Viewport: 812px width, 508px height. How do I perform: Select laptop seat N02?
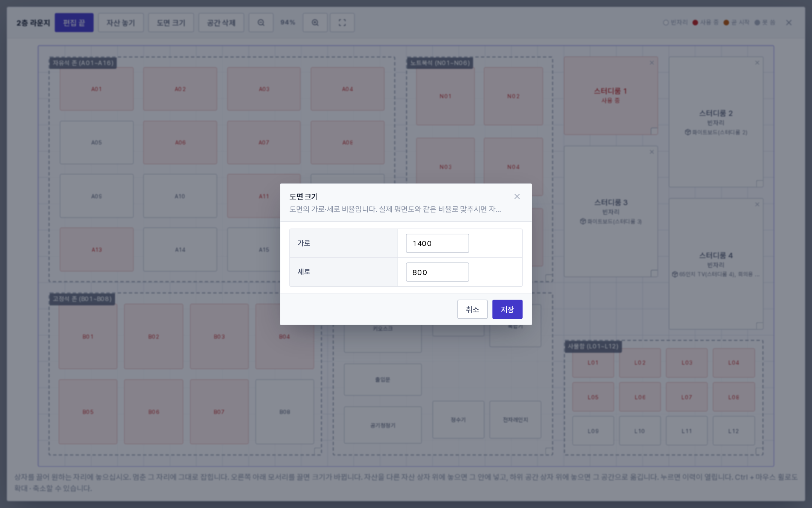click(513, 96)
